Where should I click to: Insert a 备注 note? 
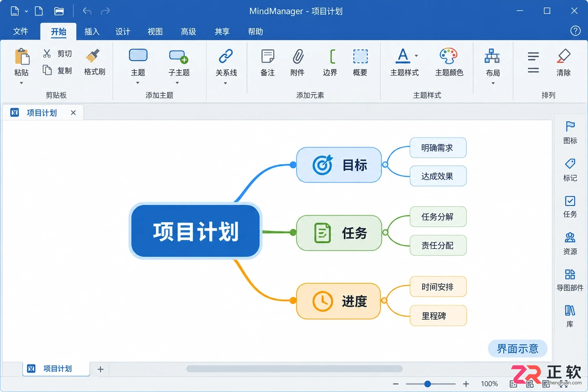tap(268, 56)
